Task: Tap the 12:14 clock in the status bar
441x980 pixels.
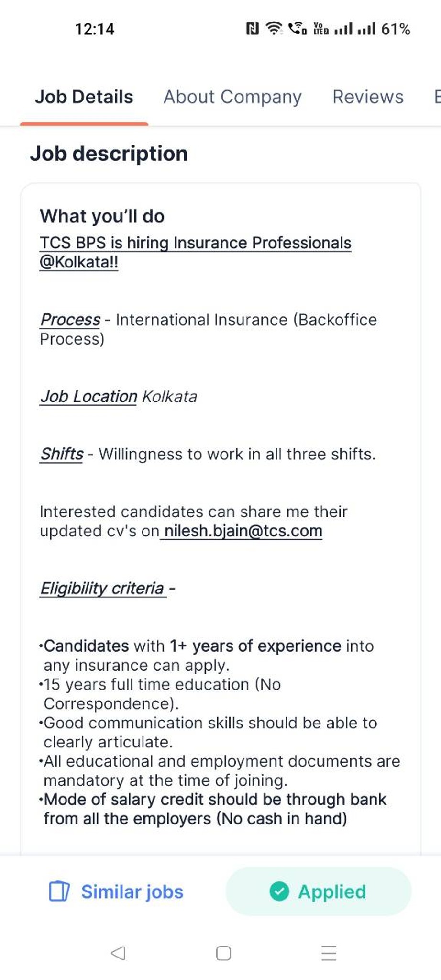Action: click(95, 29)
